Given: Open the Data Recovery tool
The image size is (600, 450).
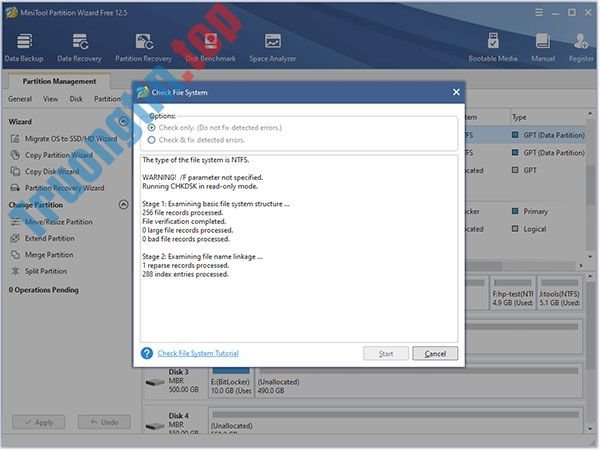Looking at the screenshot, I should pos(80,47).
